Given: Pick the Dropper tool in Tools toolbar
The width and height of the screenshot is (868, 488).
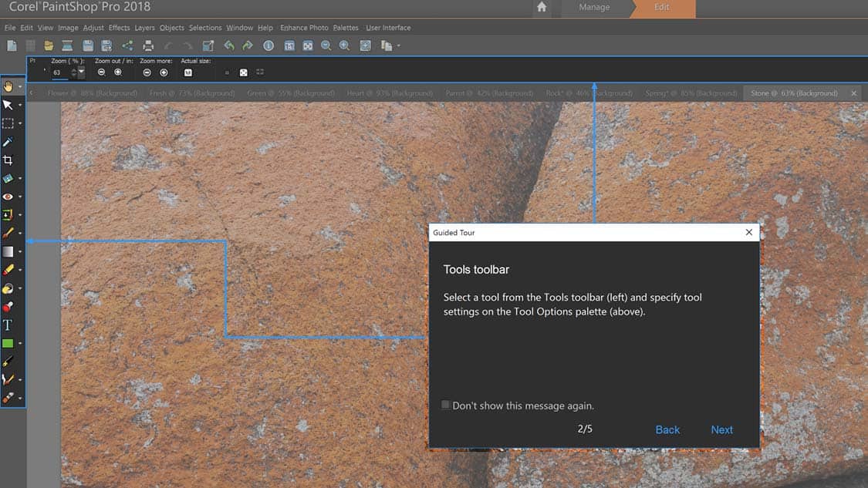Looking at the screenshot, I should pos(8,142).
